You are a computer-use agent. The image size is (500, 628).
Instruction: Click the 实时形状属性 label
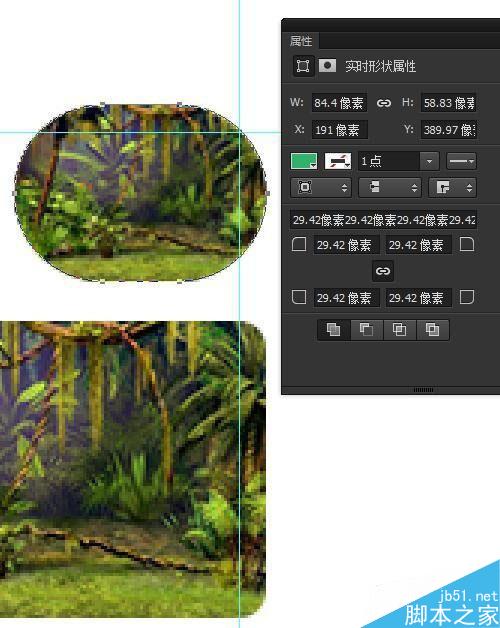(380, 66)
